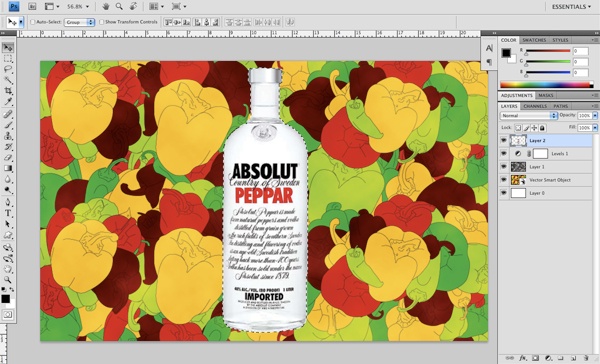Screen dimensions: 600x364
Task: Click the red R slider track
Action: (548, 51)
